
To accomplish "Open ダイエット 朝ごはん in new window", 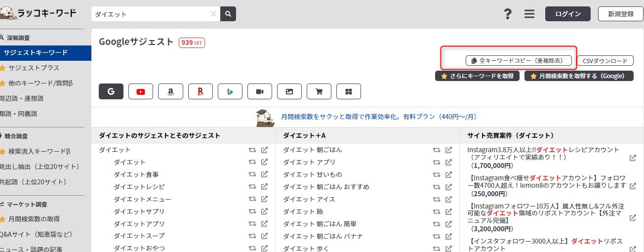I will point(448,150).
